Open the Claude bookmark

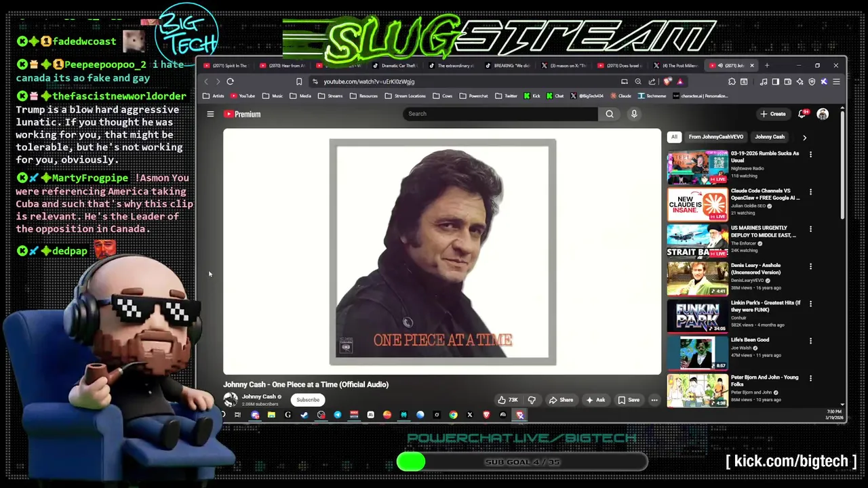620,96
